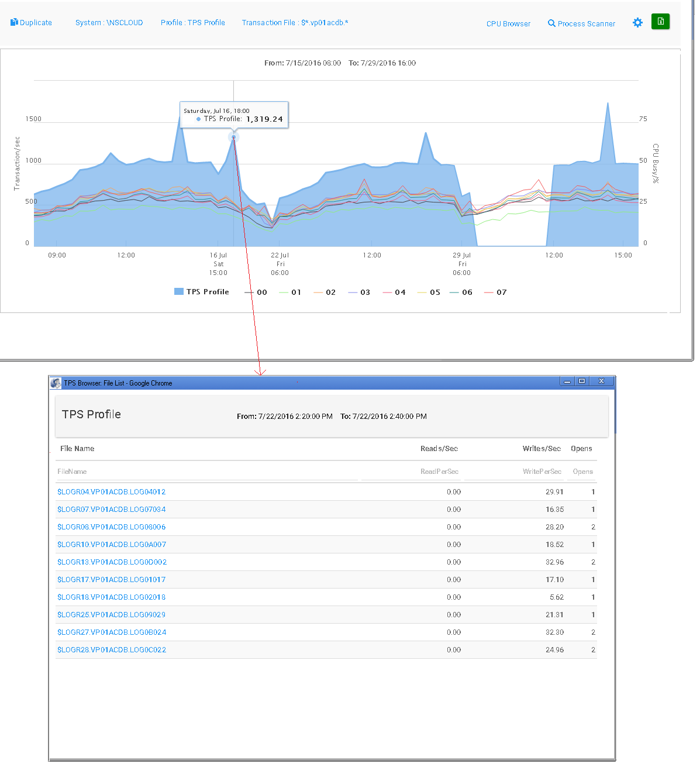Sort by the Writes/Sec column header
Image resolution: width=700 pixels, height=767 pixels.
[x=541, y=449]
